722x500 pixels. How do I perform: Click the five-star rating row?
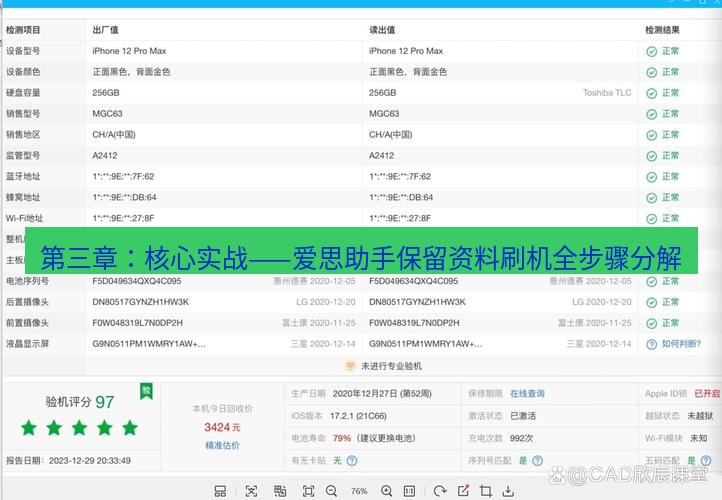(79, 428)
